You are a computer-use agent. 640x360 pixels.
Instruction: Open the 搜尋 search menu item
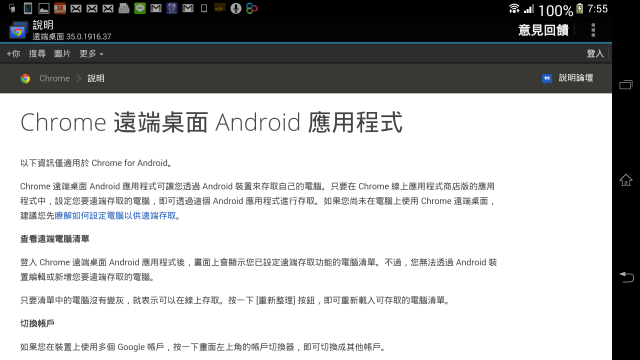click(37, 53)
